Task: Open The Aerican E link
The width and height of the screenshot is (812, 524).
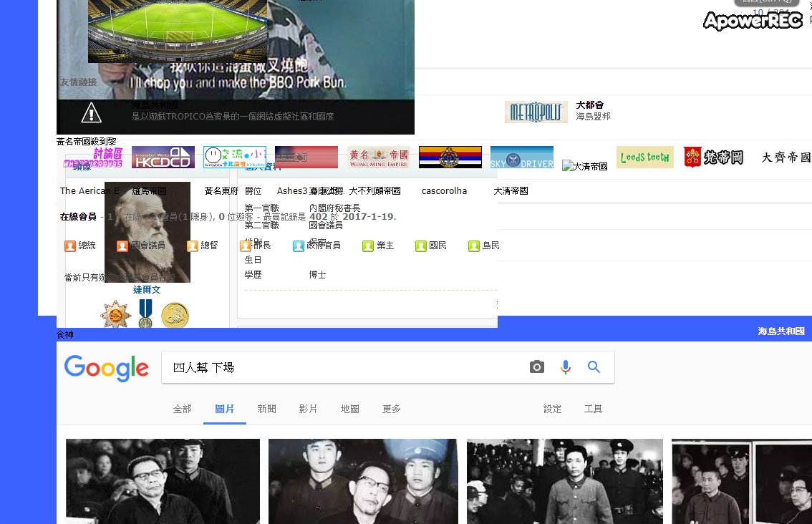Action: 90,191
